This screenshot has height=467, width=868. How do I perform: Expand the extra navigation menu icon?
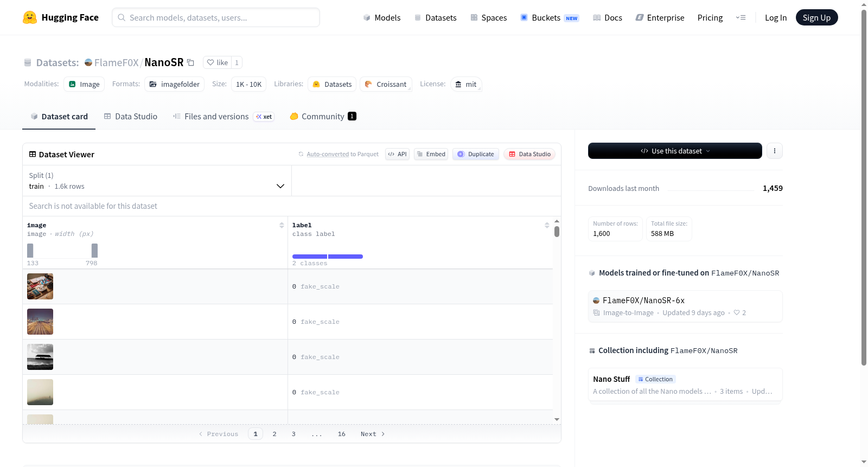click(x=741, y=17)
